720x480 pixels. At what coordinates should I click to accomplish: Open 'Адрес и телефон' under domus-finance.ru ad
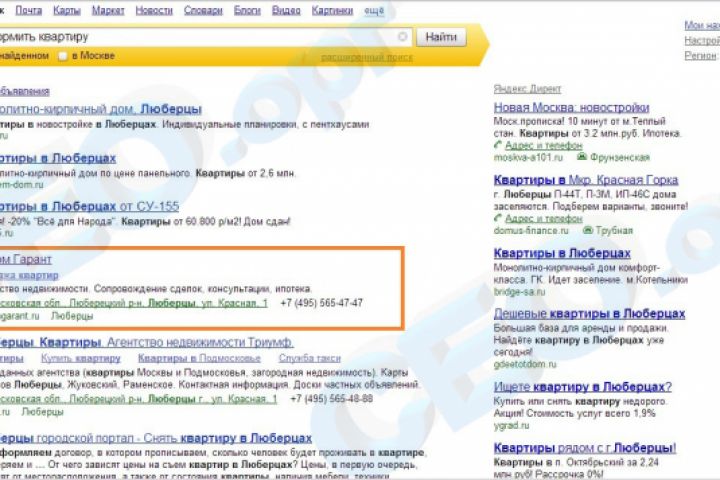coord(544,218)
